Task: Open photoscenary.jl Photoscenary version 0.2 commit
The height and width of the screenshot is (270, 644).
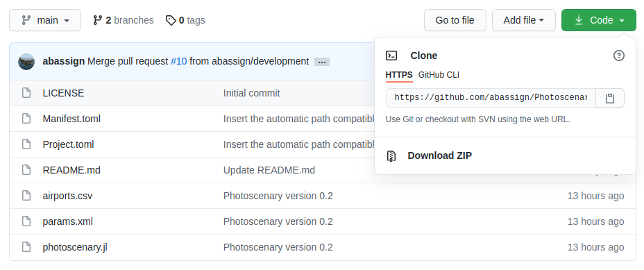Action: point(278,247)
